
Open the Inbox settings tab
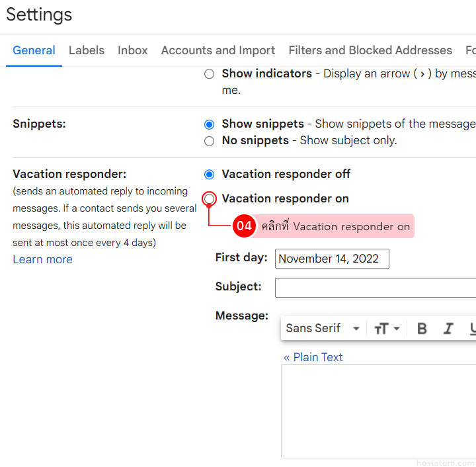click(133, 50)
